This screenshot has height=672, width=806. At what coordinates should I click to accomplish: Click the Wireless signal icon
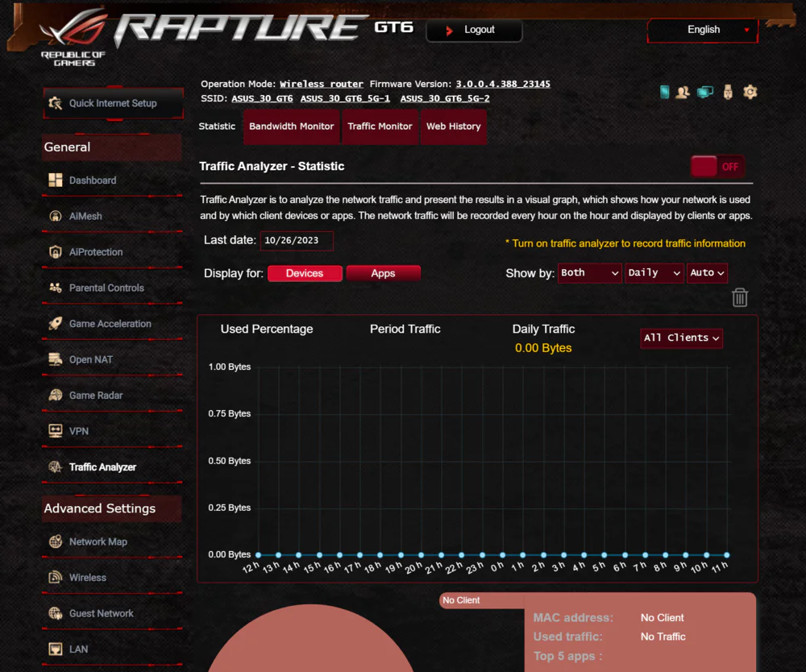tap(56, 578)
